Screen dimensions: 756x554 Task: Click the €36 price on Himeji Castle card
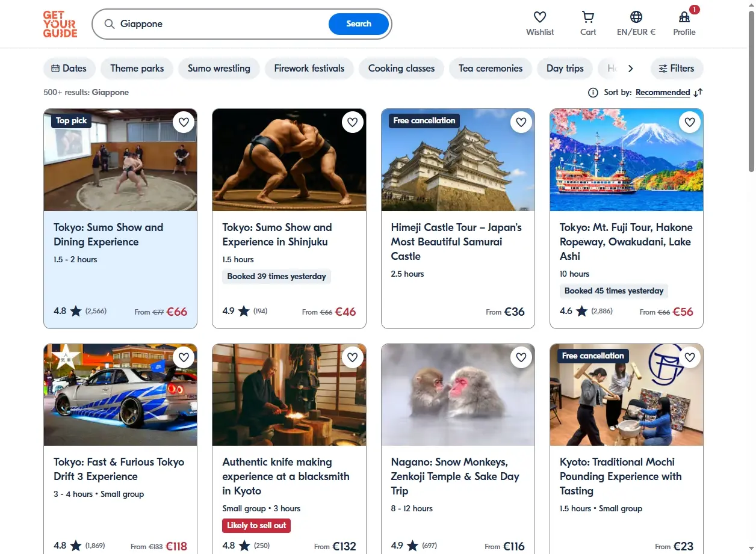click(x=514, y=312)
